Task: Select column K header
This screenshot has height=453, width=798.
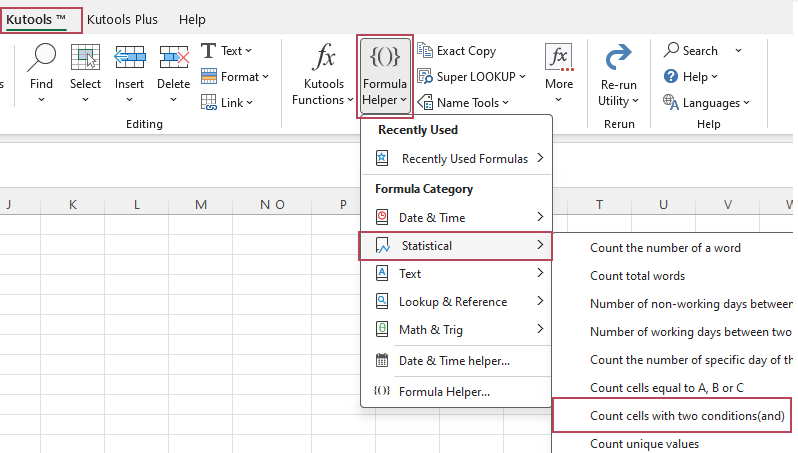Action: 73,205
